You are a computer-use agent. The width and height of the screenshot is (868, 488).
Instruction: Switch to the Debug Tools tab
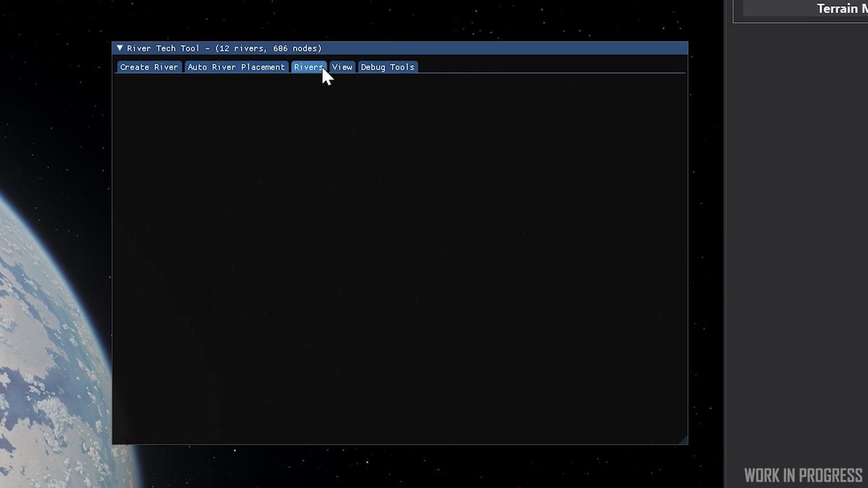click(x=388, y=67)
